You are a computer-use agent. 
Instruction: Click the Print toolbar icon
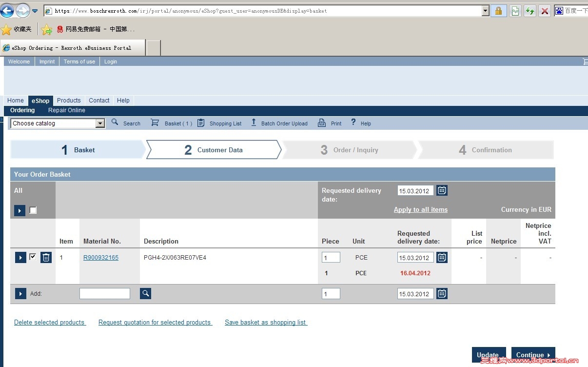pos(322,123)
